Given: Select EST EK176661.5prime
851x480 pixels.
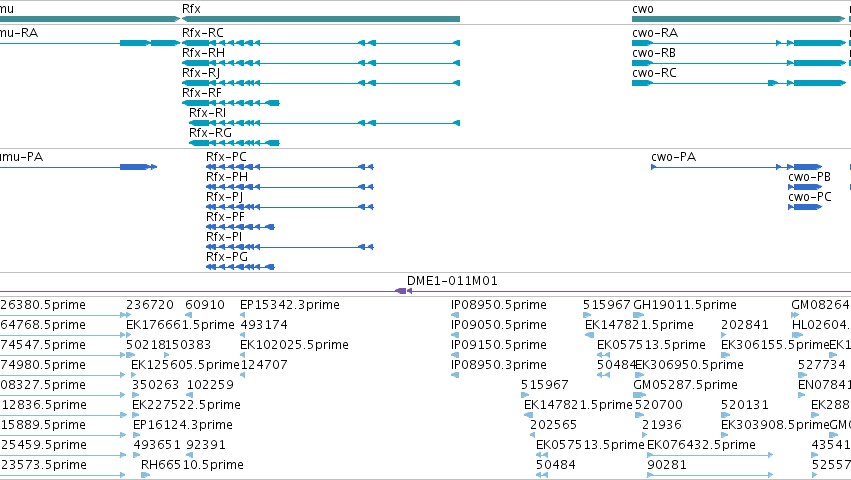Looking at the screenshot, I should coord(180,325).
